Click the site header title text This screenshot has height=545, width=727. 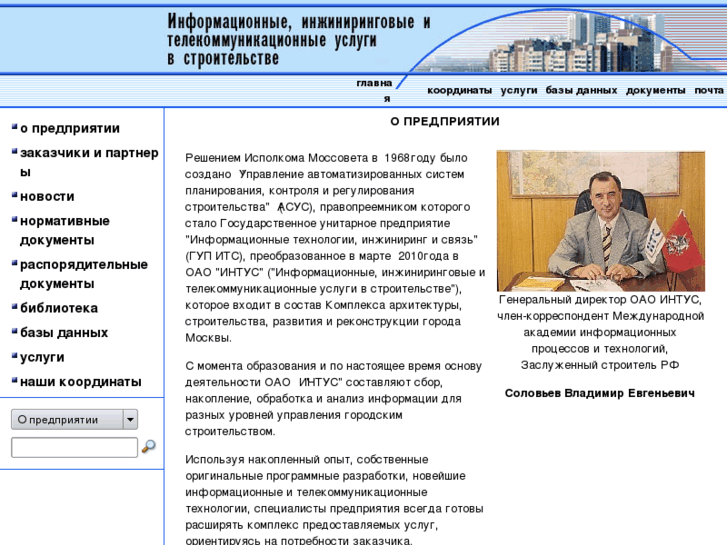coord(299,40)
